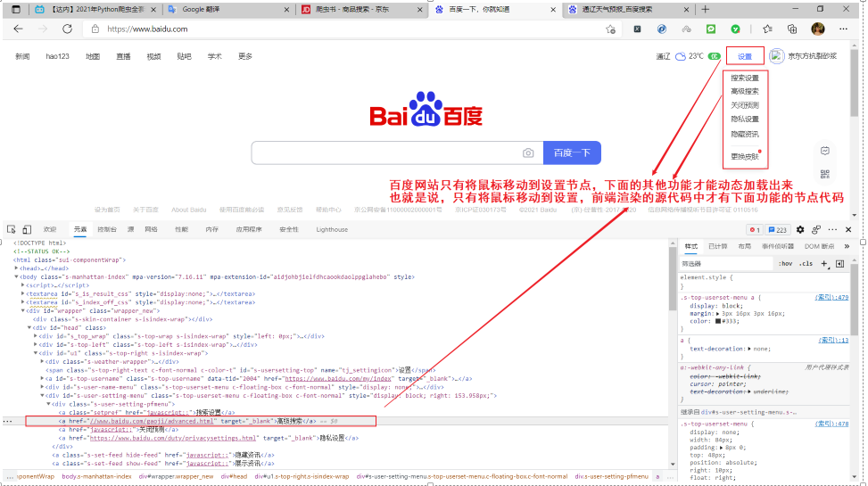This screenshot has height=486, width=868.
Task: Choose 隐私设置 from the settings menu
Action: 745,119
